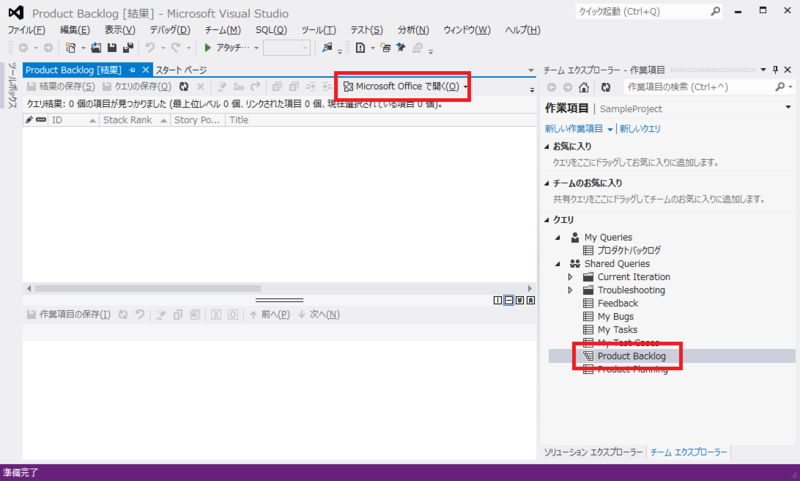
Task: Click the Redo arrow icon
Action: [x=176, y=47]
